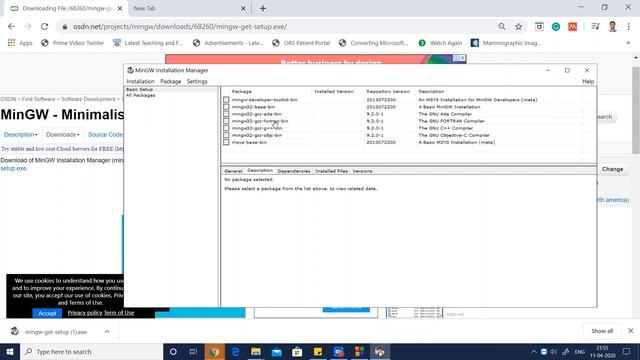Click the Chrome profile avatar
The height and width of the screenshot is (360, 640).
[612, 27]
